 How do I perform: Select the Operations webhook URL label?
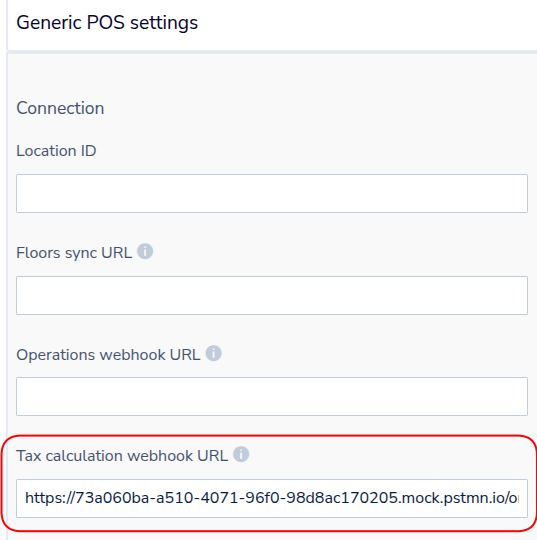tap(108, 355)
